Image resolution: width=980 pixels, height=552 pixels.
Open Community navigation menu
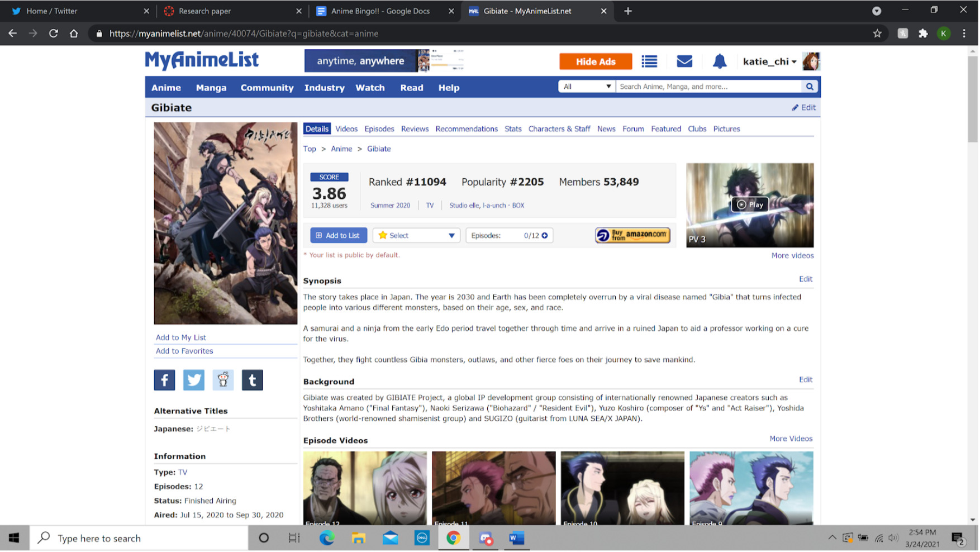coord(268,88)
